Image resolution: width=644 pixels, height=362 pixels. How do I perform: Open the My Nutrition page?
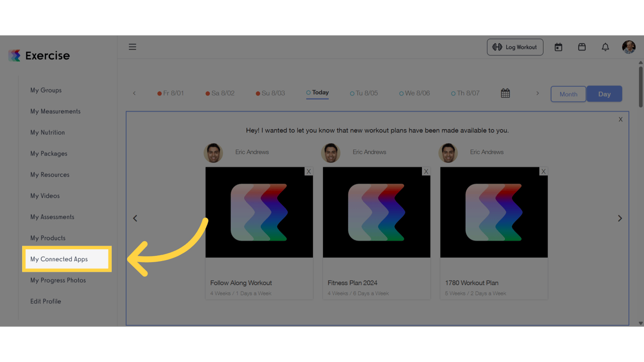pyautogui.click(x=47, y=132)
